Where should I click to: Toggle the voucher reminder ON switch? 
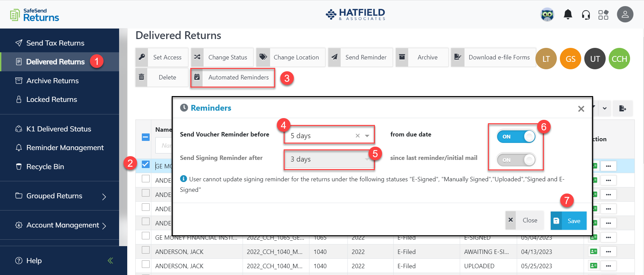(516, 136)
